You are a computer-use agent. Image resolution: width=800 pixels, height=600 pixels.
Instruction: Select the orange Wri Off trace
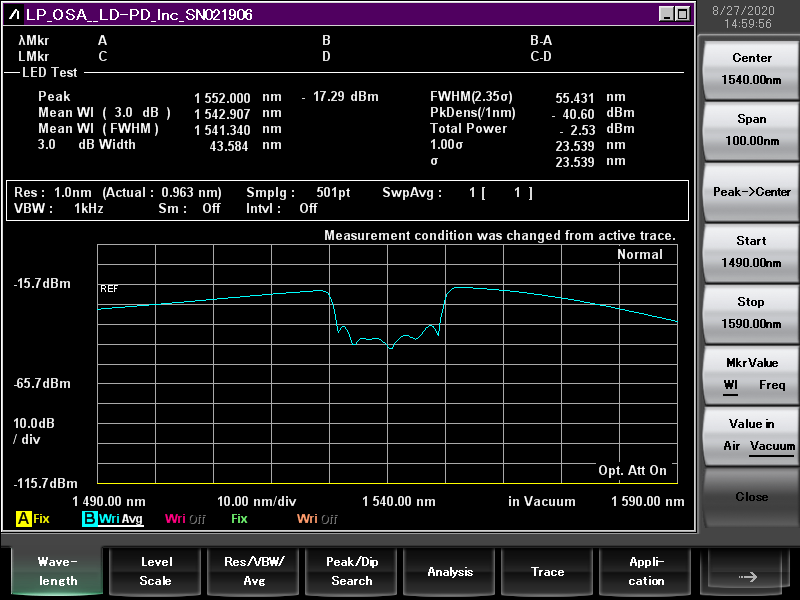coord(317,519)
